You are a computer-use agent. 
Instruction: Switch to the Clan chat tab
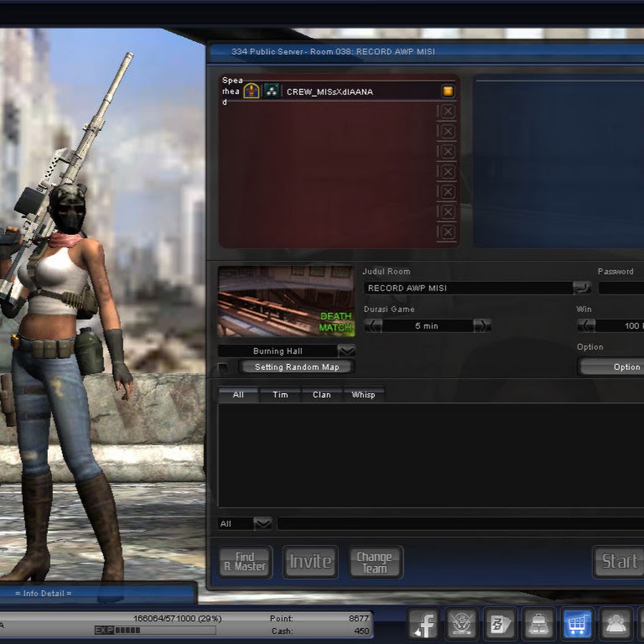tap(321, 395)
